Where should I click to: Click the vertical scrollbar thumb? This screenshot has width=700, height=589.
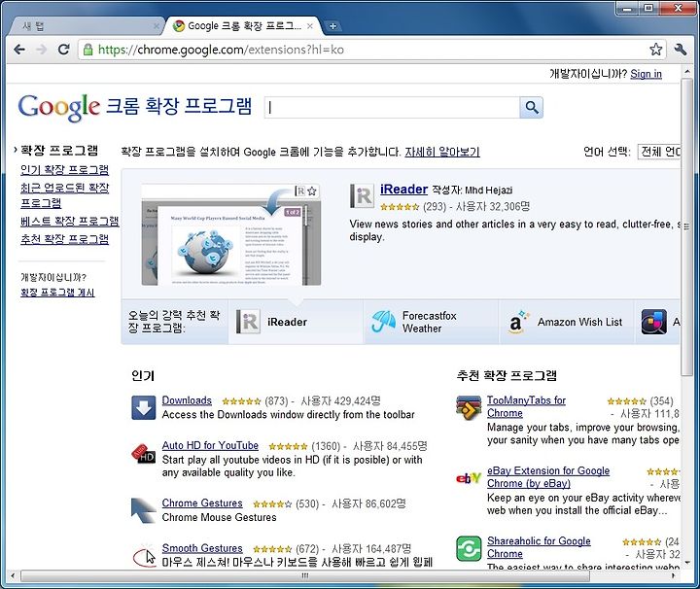click(686, 226)
